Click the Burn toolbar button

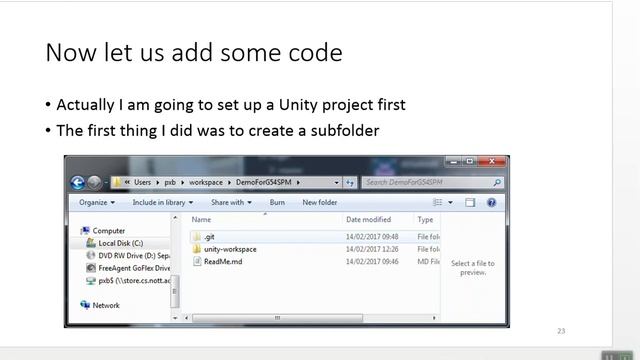(277, 202)
